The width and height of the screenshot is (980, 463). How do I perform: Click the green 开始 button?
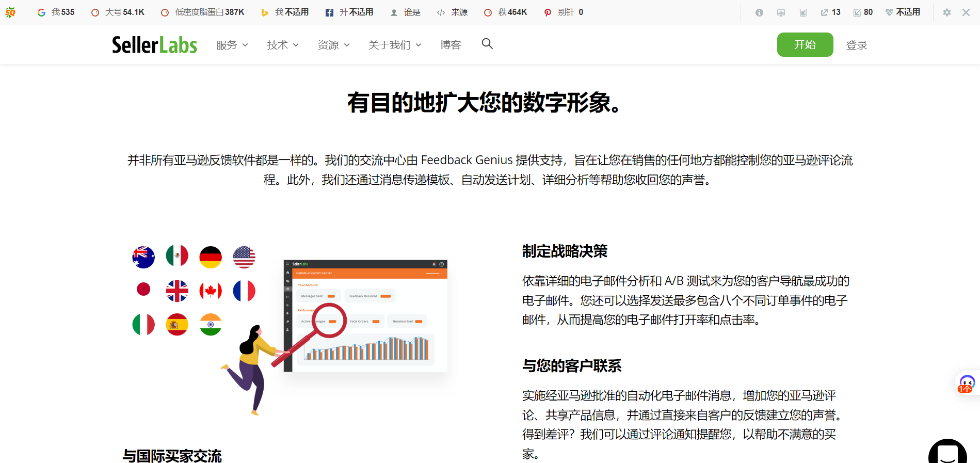(x=805, y=44)
